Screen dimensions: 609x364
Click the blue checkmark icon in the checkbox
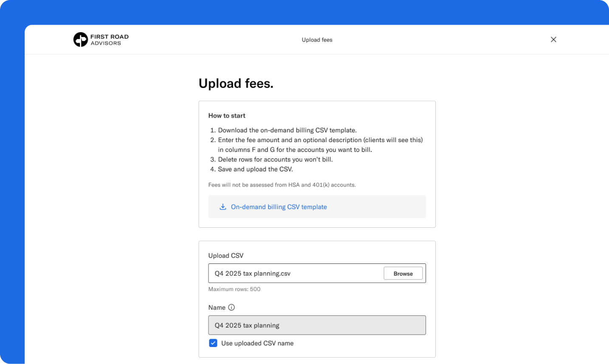pyautogui.click(x=213, y=343)
